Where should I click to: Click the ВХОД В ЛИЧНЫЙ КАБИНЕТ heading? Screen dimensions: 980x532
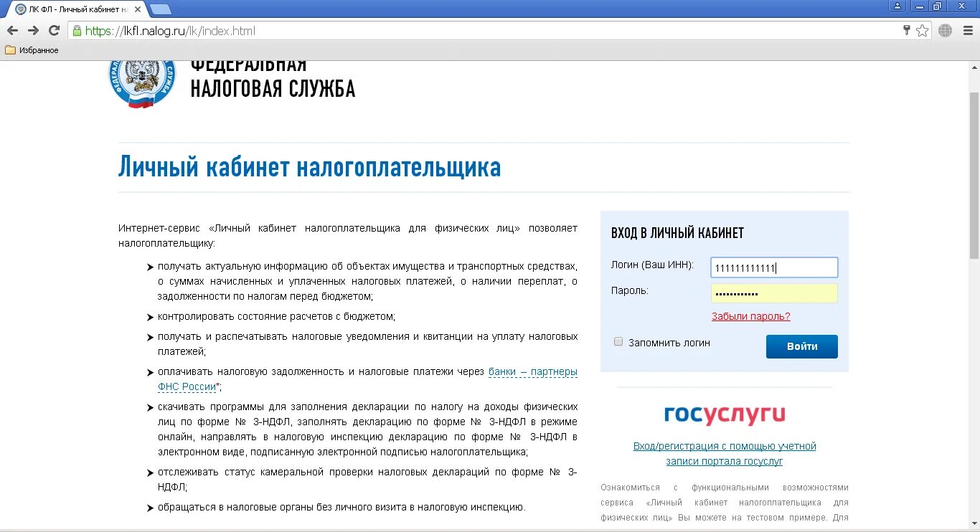point(677,233)
